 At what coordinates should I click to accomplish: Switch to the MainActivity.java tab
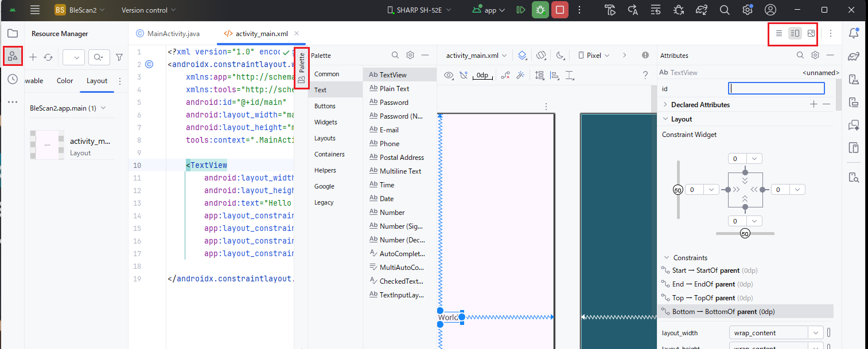[168, 34]
